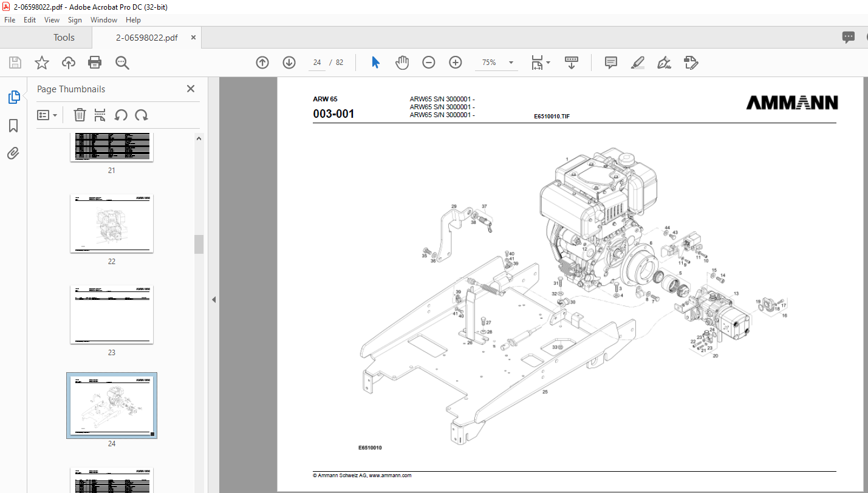Rotate page counterclockwise
Image resolution: width=868 pixels, height=493 pixels.
[x=121, y=115]
